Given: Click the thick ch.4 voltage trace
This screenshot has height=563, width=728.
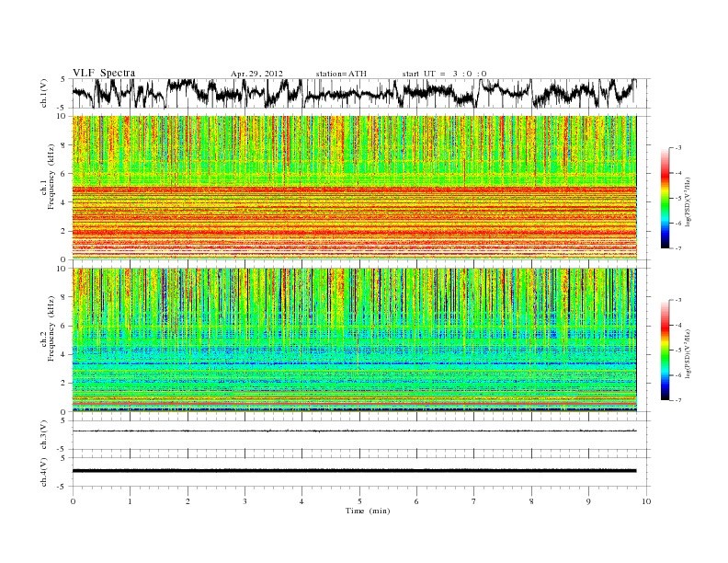Looking at the screenshot, I should click(x=354, y=471).
